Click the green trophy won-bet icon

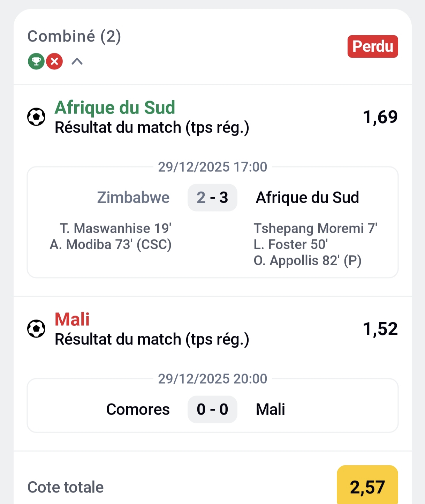tap(36, 62)
